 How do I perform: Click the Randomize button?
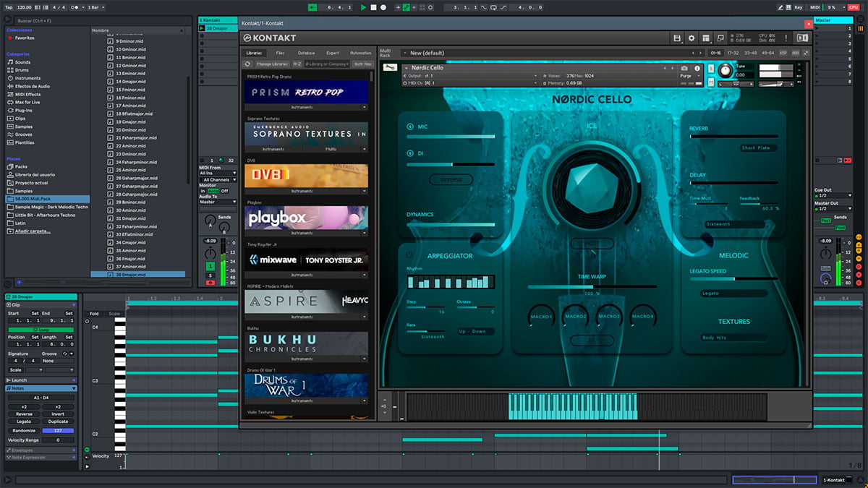[23, 430]
